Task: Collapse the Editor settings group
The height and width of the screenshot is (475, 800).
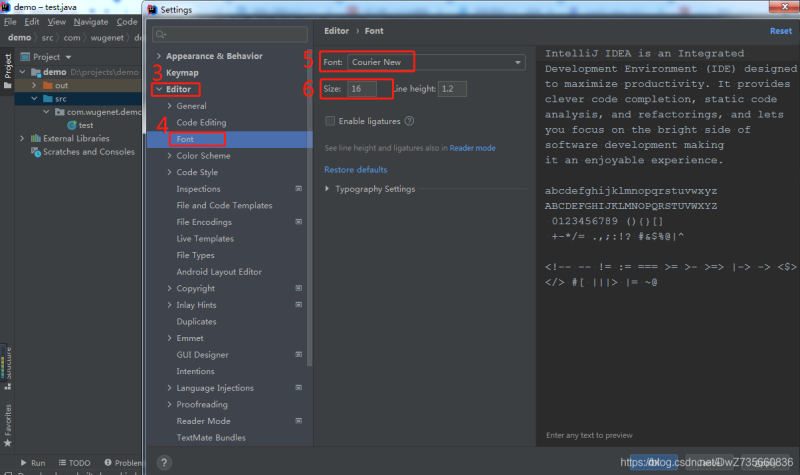Action: (159, 89)
